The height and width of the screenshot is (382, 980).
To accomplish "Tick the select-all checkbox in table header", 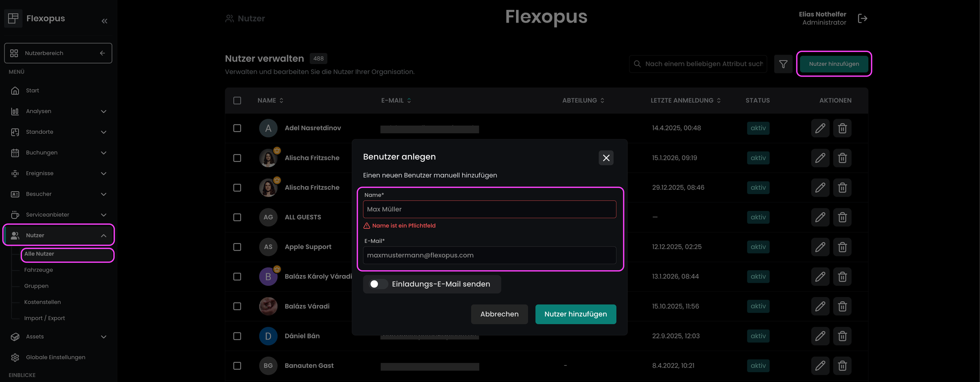I will (x=237, y=101).
